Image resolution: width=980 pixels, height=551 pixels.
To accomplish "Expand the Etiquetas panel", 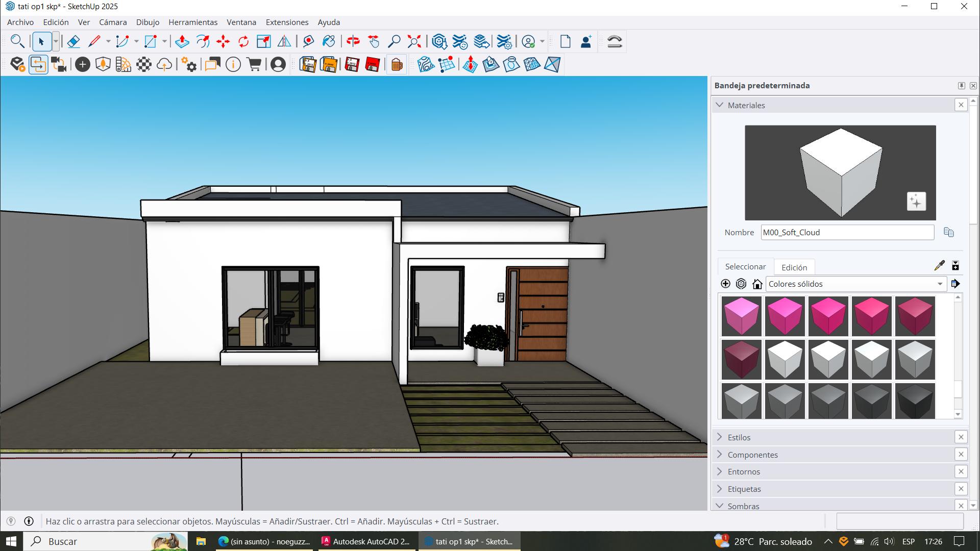I will click(x=744, y=489).
